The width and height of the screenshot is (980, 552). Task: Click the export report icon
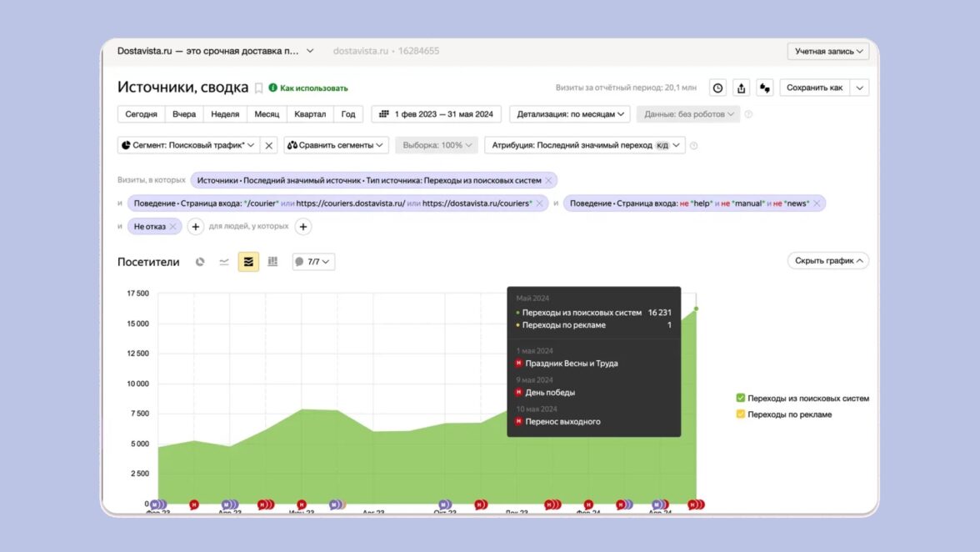click(x=741, y=88)
